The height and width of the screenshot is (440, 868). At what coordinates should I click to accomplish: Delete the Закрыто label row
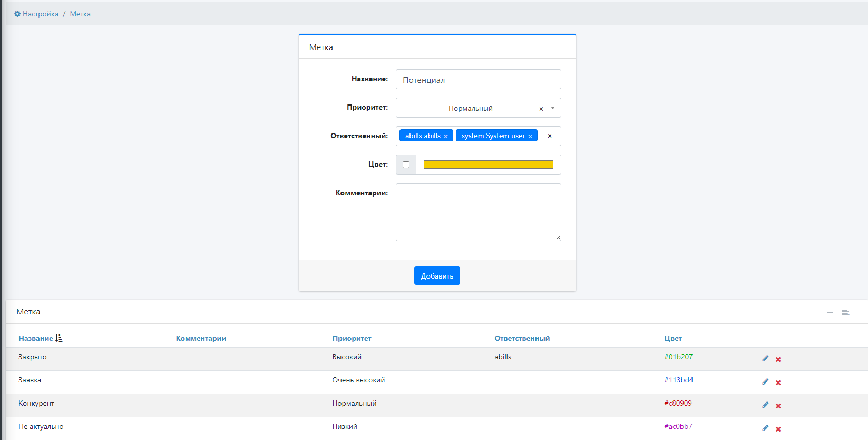(x=778, y=359)
